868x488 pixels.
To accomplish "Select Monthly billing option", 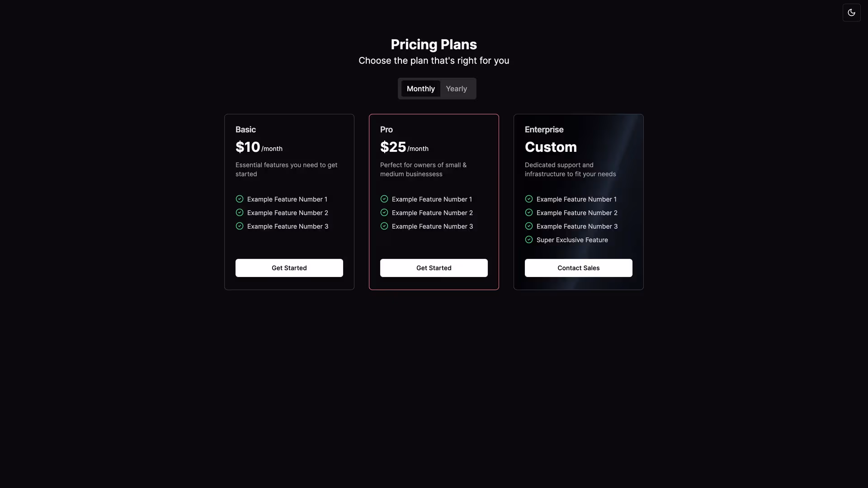I will tap(420, 89).
